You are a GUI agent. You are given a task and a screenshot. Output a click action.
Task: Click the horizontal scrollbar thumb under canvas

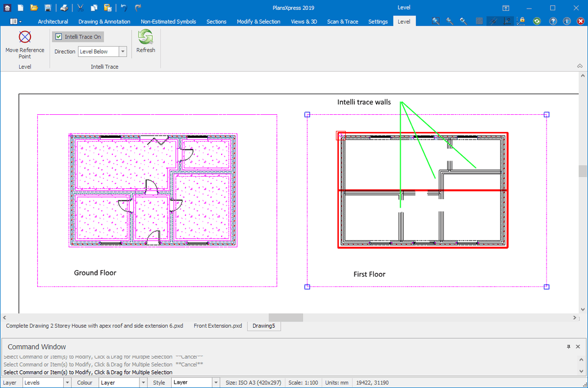(x=285, y=317)
